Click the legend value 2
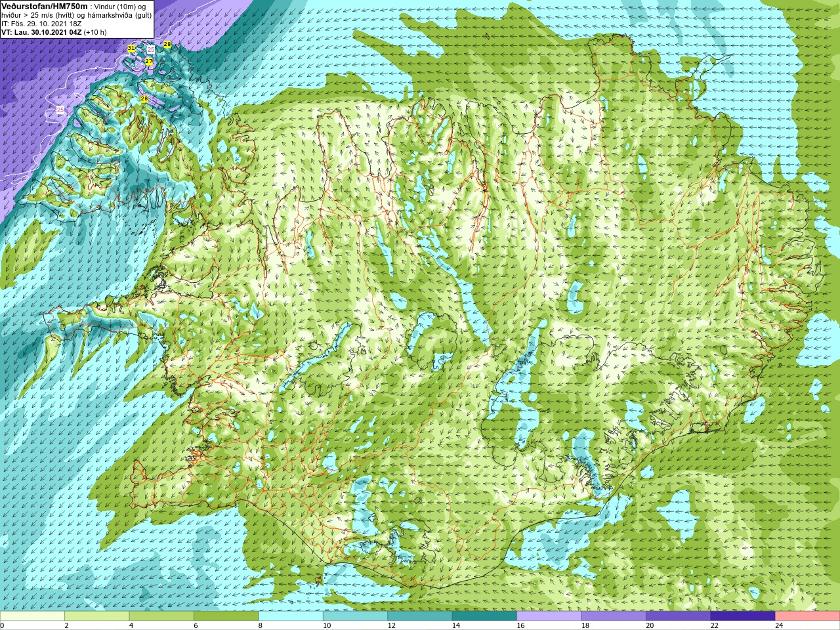 click(66, 625)
